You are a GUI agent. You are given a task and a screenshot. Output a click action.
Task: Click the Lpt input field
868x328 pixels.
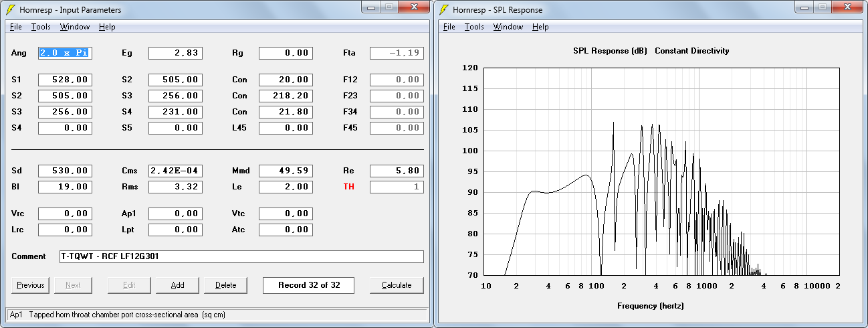pyautogui.click(x=175, y=230)
